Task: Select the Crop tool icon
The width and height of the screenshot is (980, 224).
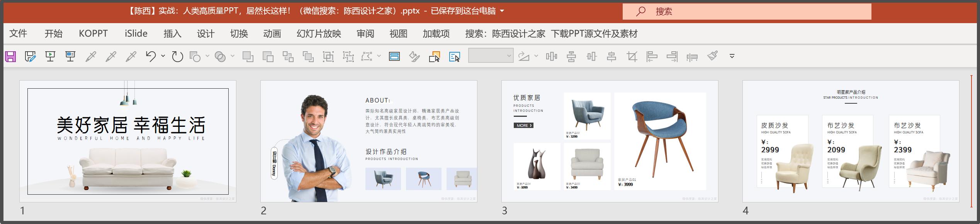Action: (x=632, y=57)
